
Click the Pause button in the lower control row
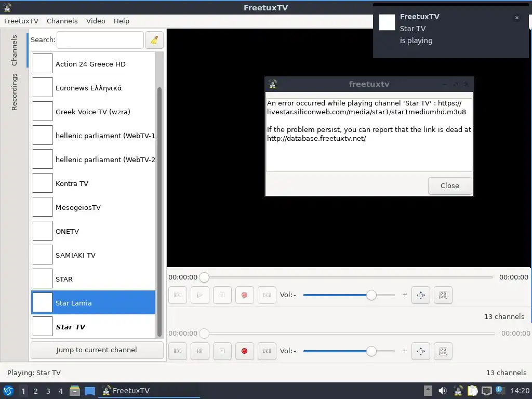tap(200, 351)
